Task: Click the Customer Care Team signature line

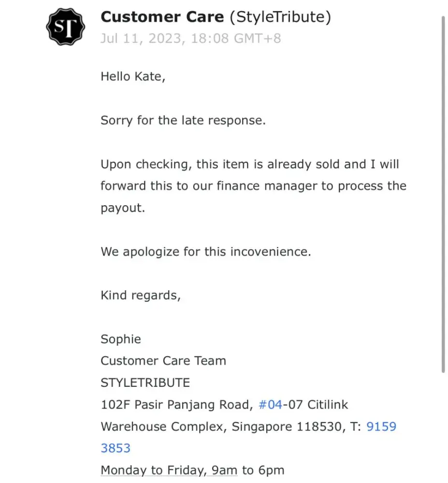Action: click(x=163, y=361)
